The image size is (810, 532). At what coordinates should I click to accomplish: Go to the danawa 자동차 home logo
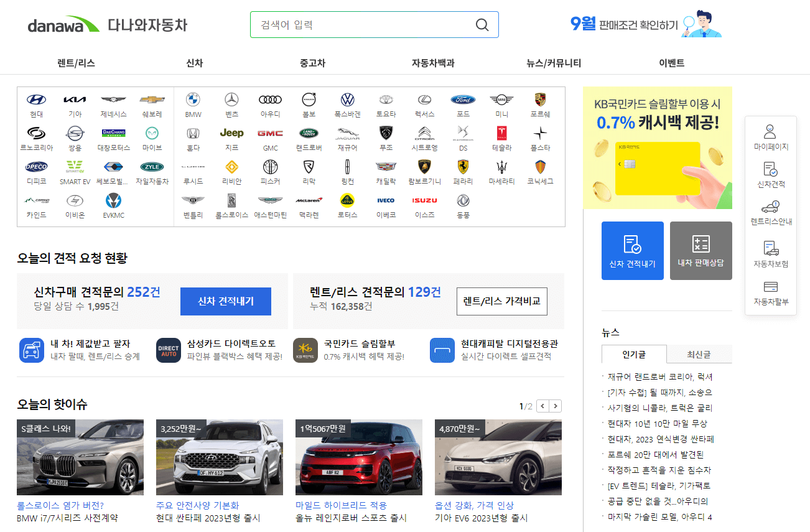coord(107,25)
